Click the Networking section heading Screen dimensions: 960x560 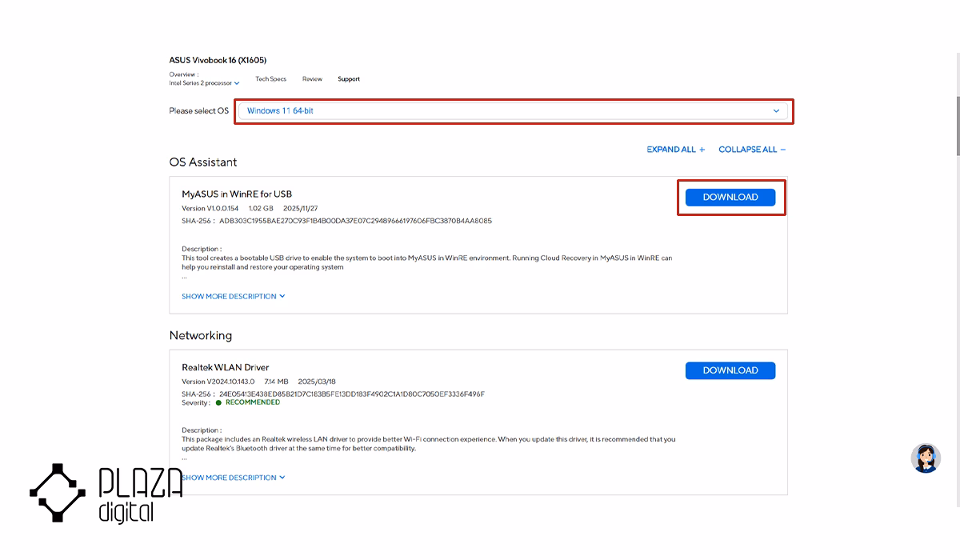(201, 336)
